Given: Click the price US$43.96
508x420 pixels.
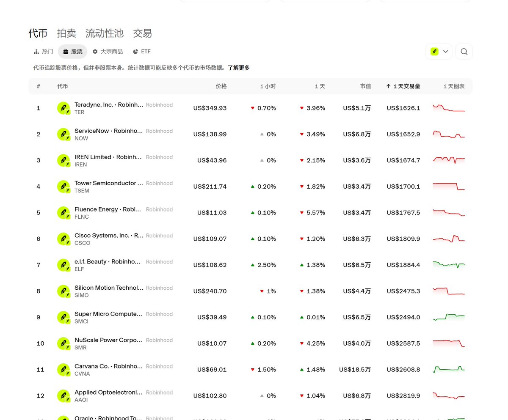Looking at the screenshot, I should coord(212,161).
